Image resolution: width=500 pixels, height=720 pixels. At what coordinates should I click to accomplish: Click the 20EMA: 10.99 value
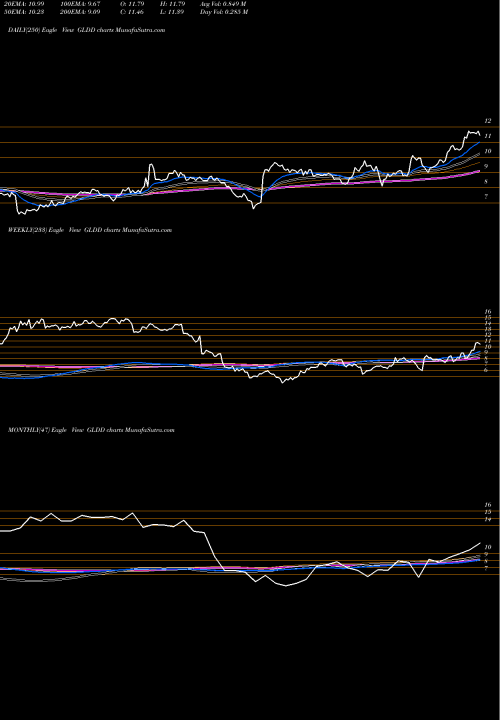coord(23,4)
